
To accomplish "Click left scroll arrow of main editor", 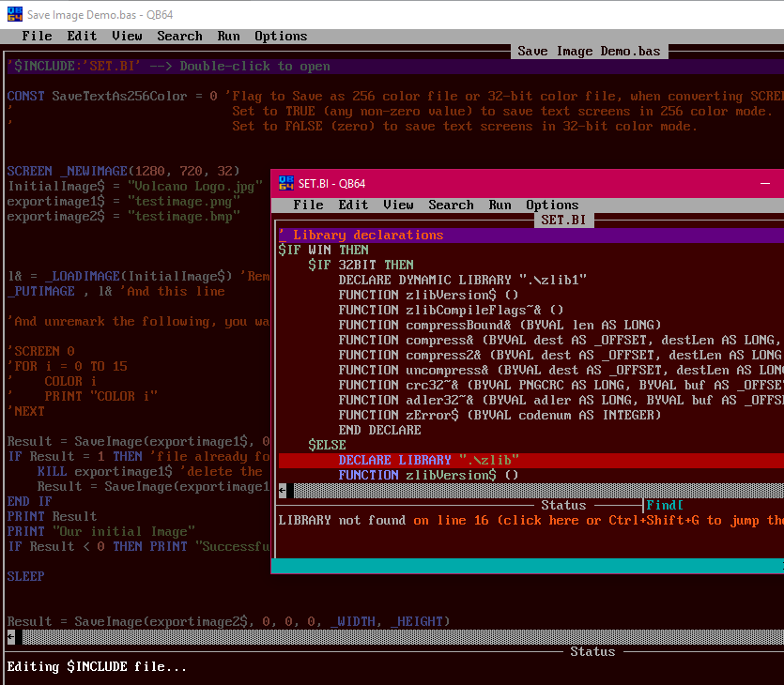I will point(11,637).
